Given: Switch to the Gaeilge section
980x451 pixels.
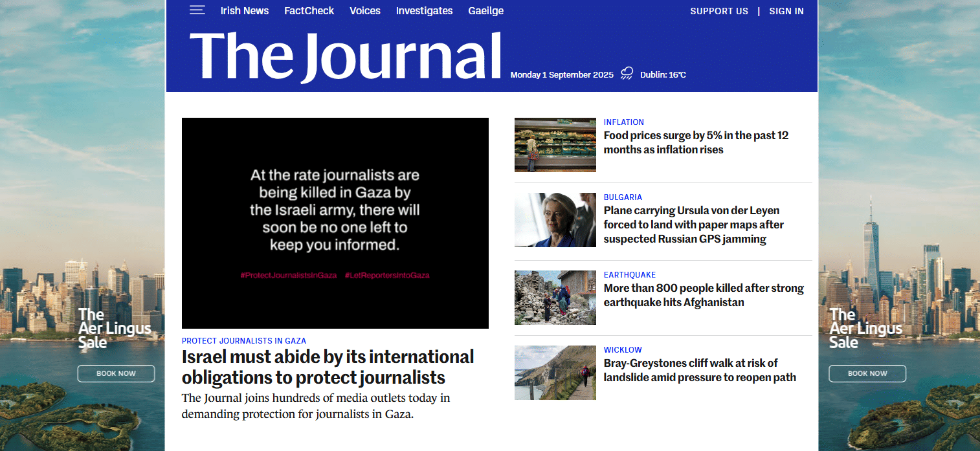Looking at the screenshot, I should (x=485, y=10).
